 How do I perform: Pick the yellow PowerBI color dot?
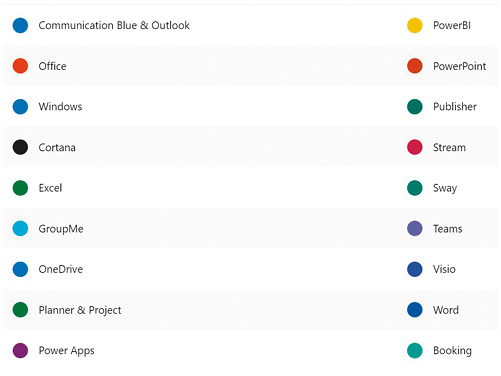click(x=415, y=25)
